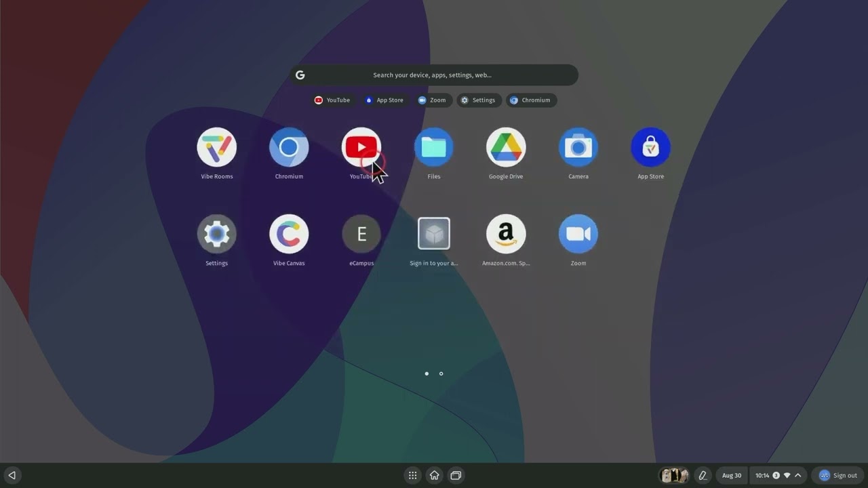Switch to second launcher page dot
This screenshot has height=488, width=868.
point(441,373)
